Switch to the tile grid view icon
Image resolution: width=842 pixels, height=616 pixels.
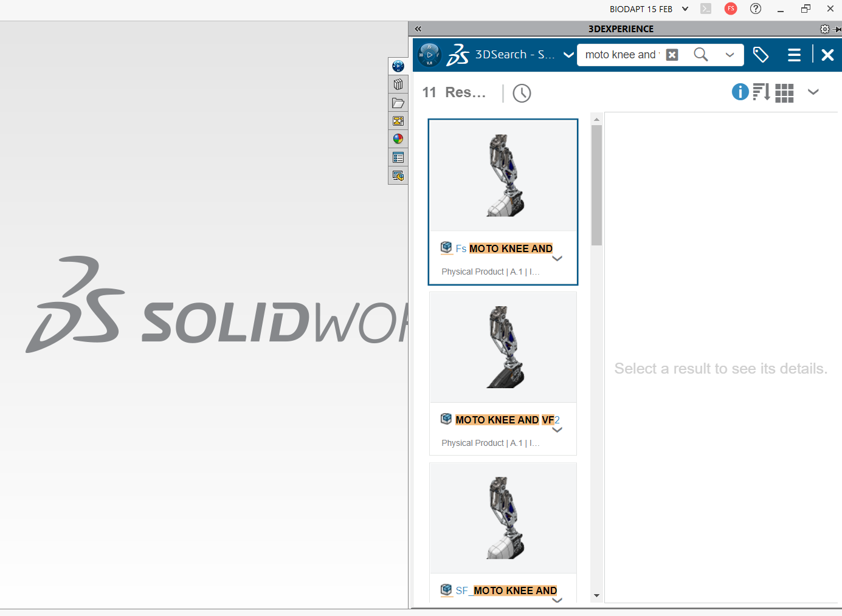point(784,92)
